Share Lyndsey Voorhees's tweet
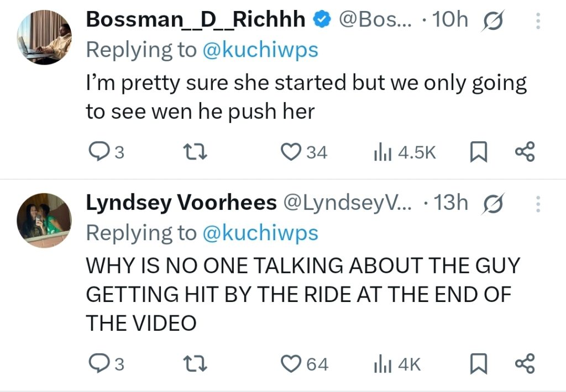566x392 pixels. coord(525,364)
